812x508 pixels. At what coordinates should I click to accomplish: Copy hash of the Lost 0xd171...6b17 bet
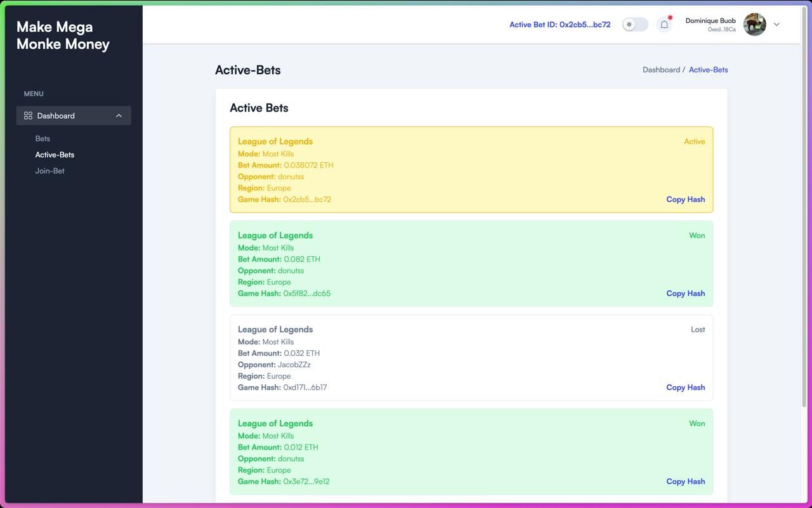[x=685, y=388]
